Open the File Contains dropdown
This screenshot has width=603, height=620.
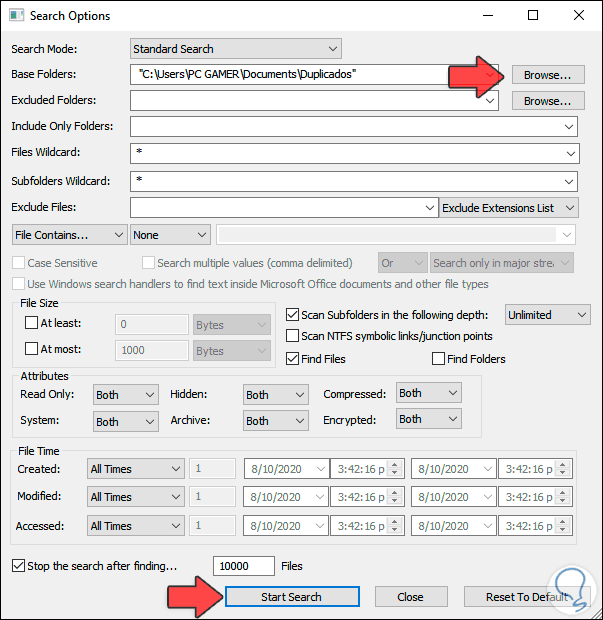click(x=70, y=235)
